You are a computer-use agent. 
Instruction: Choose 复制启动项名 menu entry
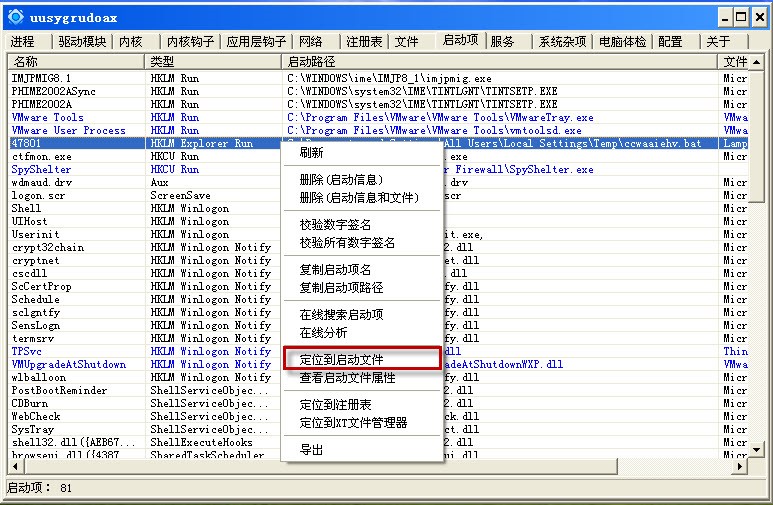tap(362, 270)
